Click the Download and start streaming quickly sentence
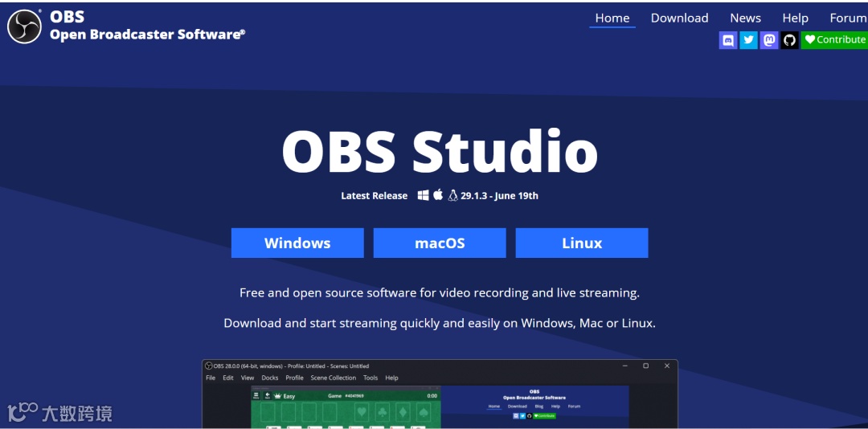Viewport: 868px width, 429px height. [x=440, y=323]
